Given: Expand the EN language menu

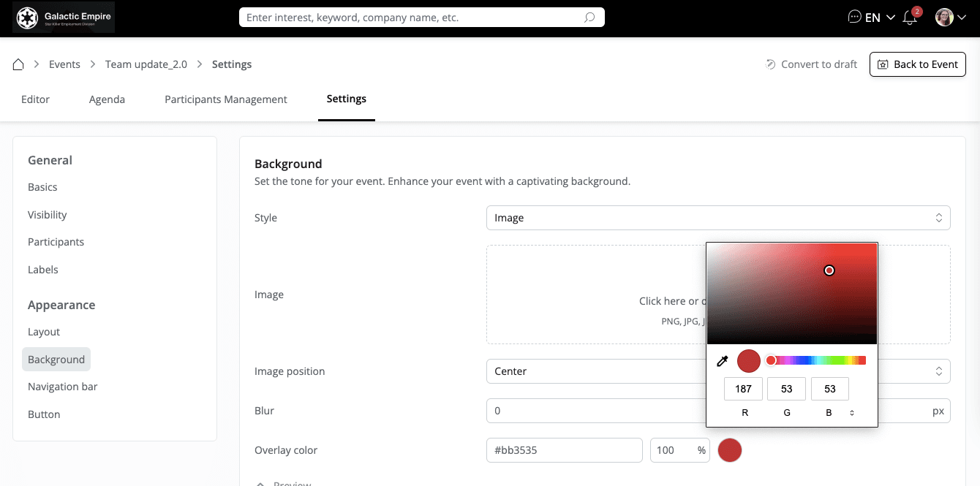Looking at the screenshot, I should click(880, 18).
